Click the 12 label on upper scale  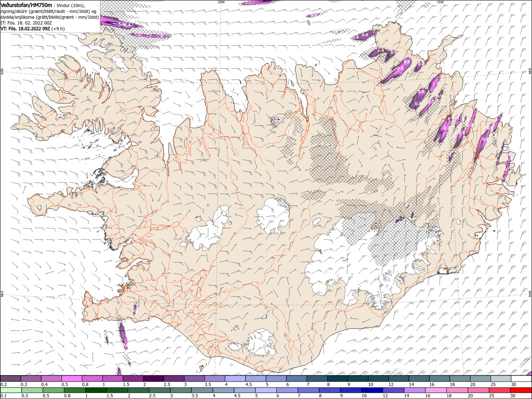coord(391,384)
